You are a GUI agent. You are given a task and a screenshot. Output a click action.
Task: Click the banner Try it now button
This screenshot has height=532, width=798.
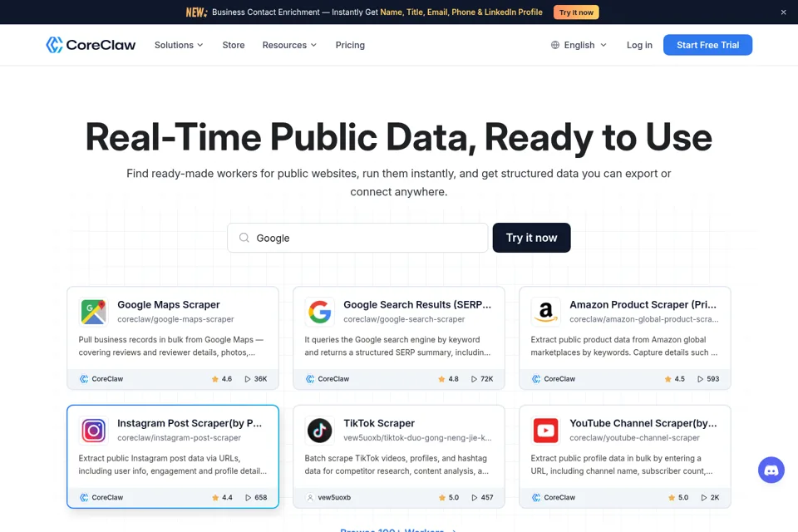point(576,12)
